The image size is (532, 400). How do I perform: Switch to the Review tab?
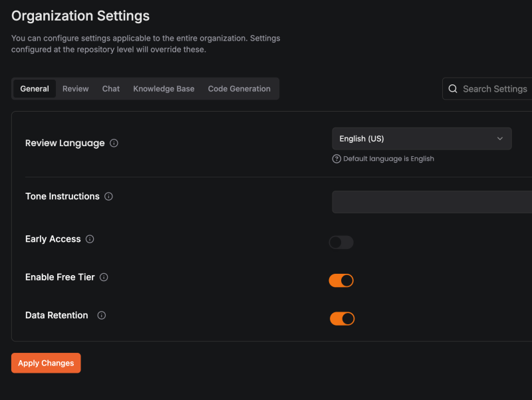point(75,89)
